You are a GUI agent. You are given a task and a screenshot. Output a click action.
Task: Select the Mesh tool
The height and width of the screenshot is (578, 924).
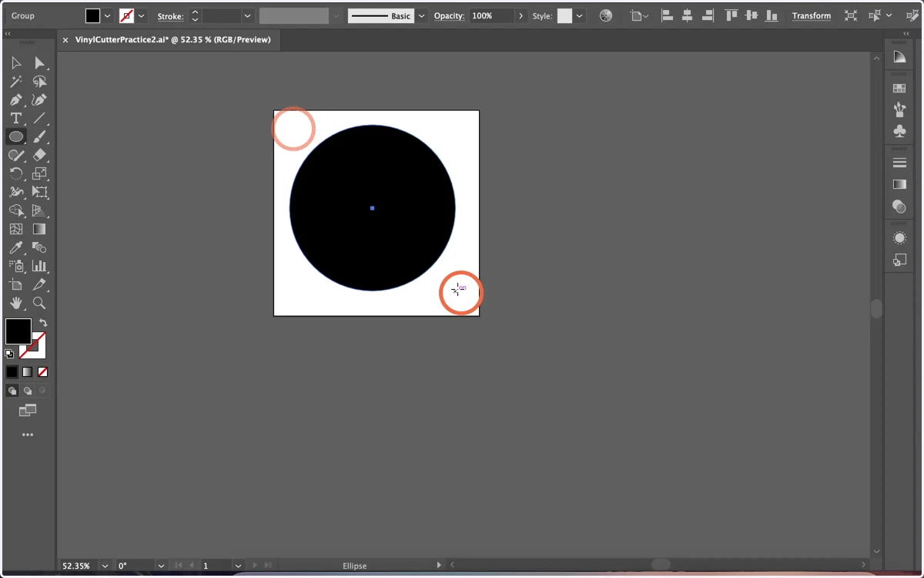click(16, 230)
